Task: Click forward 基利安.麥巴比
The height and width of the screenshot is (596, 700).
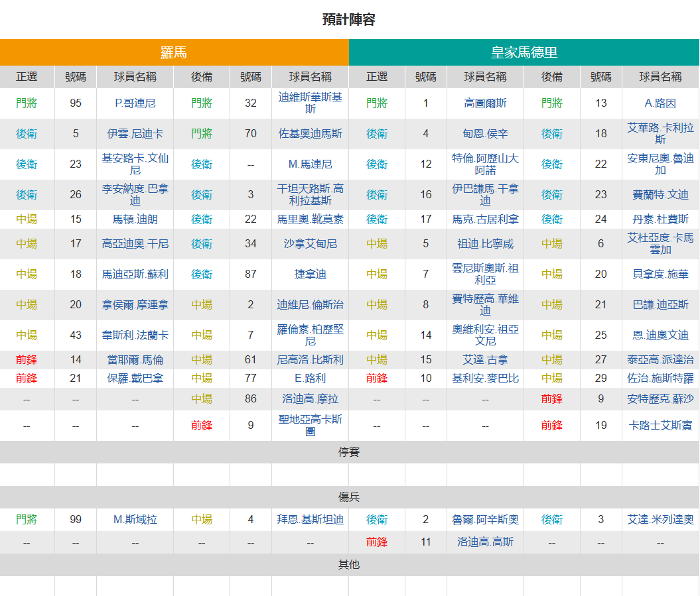Action: [x=485, y=379]
